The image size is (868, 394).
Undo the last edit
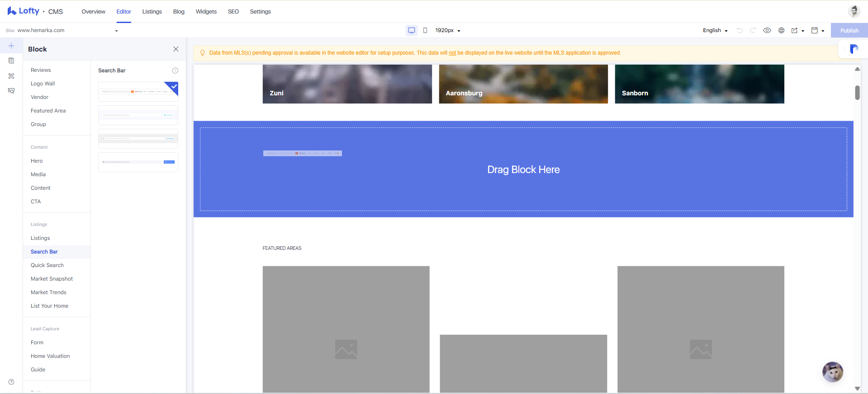pos(740,30)
